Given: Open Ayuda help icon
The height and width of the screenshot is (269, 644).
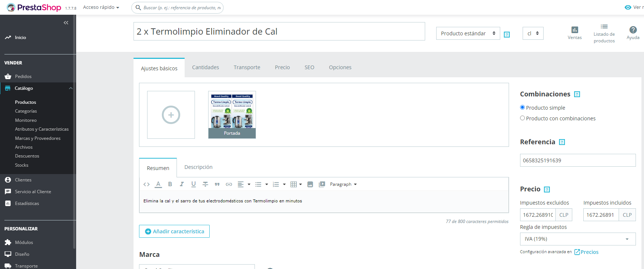Looking at the screenshot, I should [x=633, y=33].
